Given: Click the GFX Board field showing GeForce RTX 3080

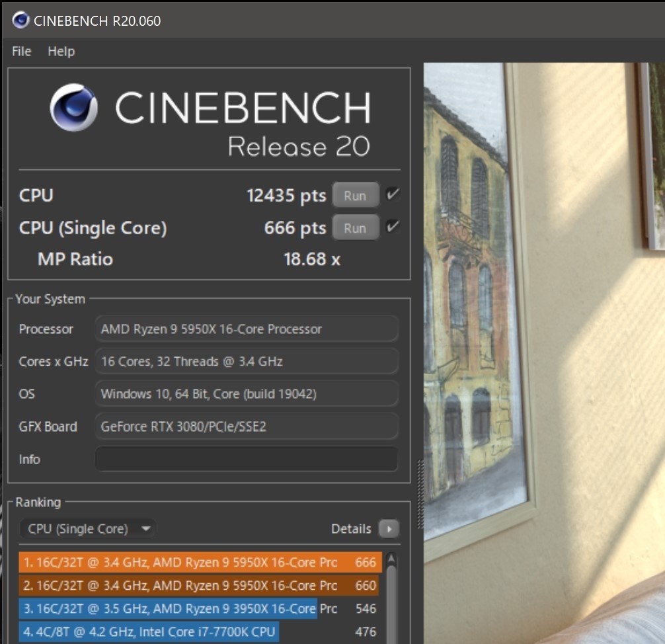Looking at the screenshot, I should tap(247, 426).
